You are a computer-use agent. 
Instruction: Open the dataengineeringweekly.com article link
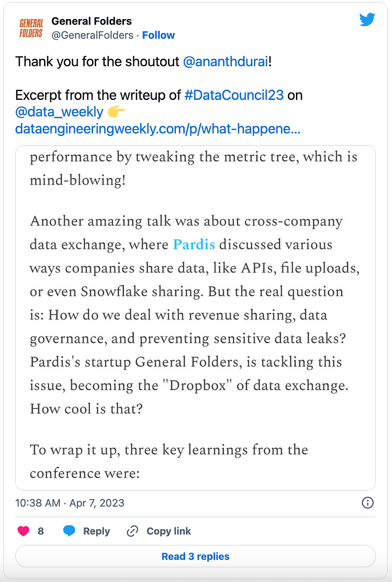158,129
